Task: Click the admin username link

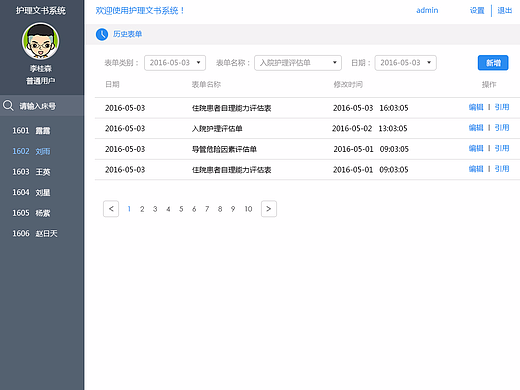Action: coord(427,11)
